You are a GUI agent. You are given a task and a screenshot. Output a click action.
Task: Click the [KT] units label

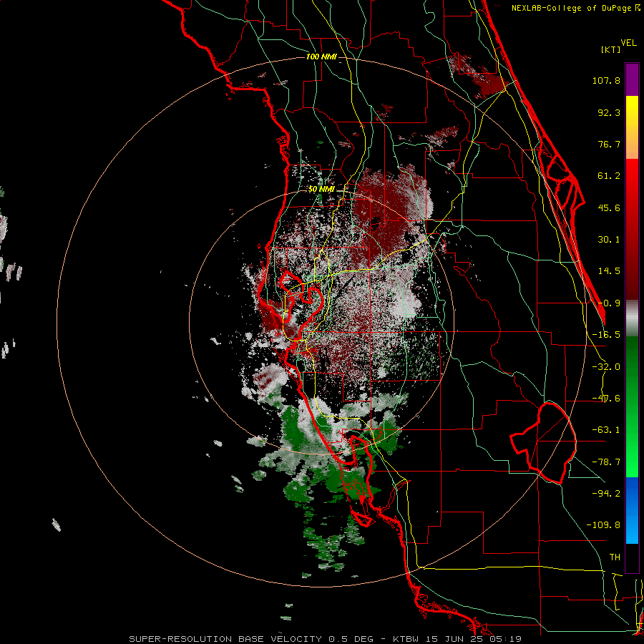pos(611,49)
